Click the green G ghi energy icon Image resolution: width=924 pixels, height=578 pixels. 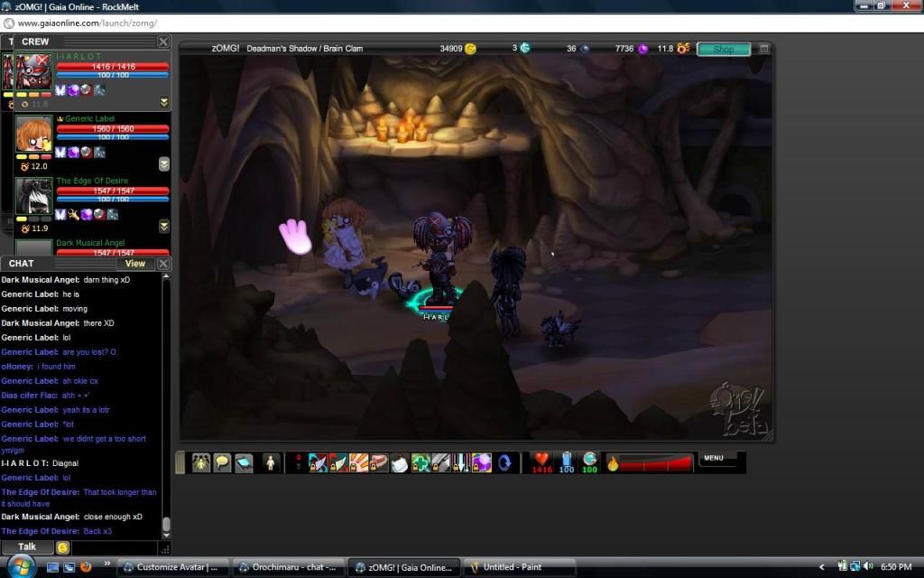590,459
